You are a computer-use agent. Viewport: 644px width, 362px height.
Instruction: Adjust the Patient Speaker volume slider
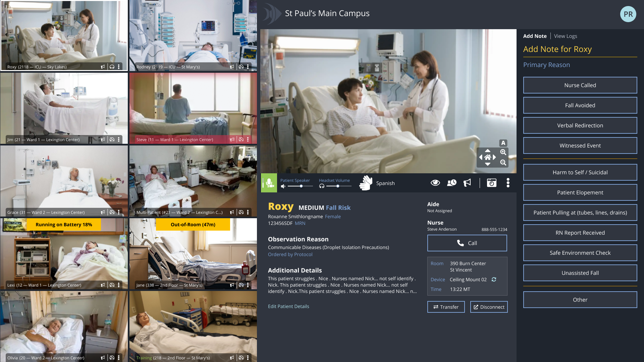(x=301, y=186)
